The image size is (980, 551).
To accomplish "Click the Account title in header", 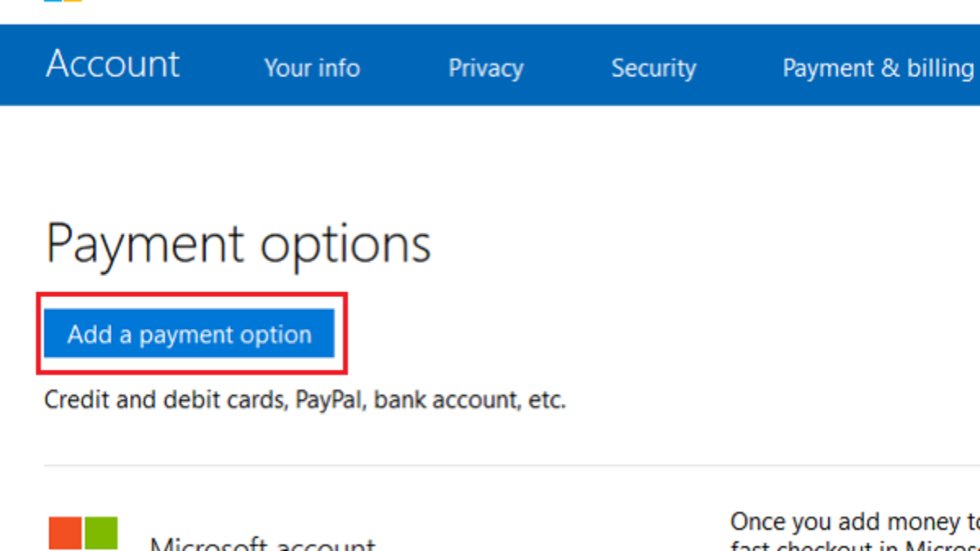I will pos(113,64).
